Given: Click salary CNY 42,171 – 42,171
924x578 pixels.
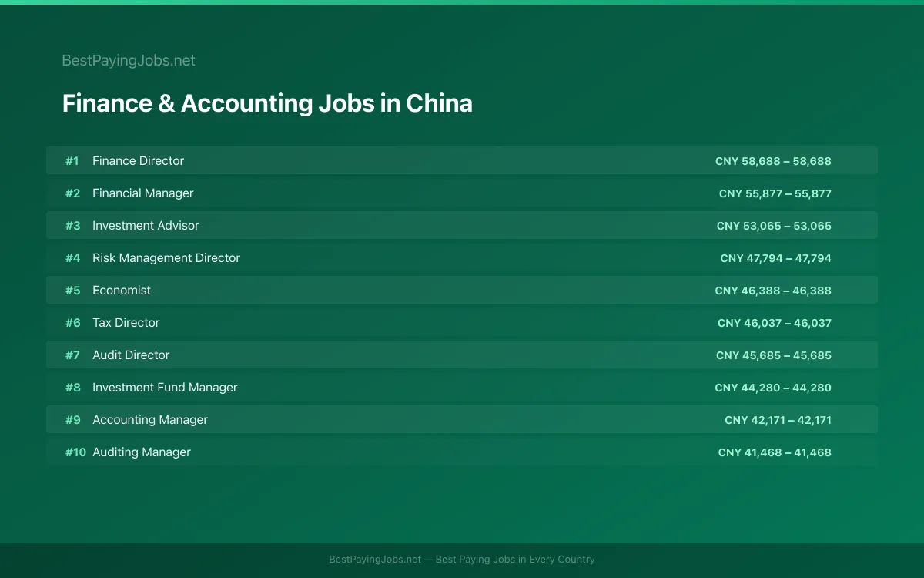Looking at the screenshot, I should tap(778, 420).
